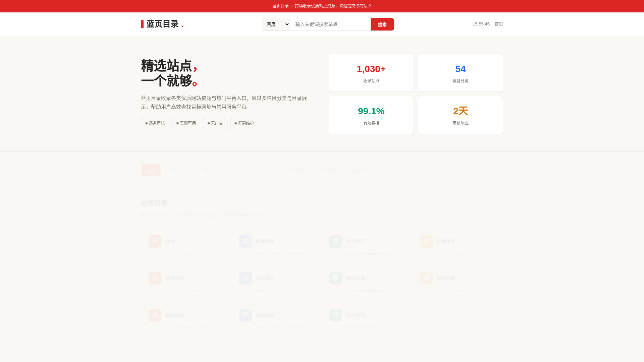Image resolution: width=644 pixels, height=362 pixels.
Task: Open the 智页导航 card icon
Action: [336, 241]
